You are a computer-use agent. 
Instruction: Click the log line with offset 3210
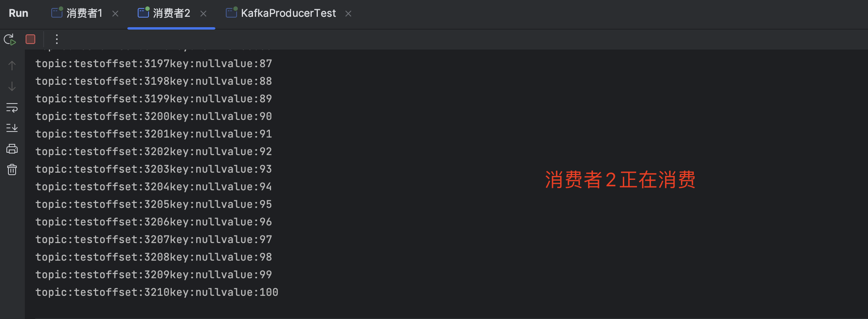(x=157, y=292)
